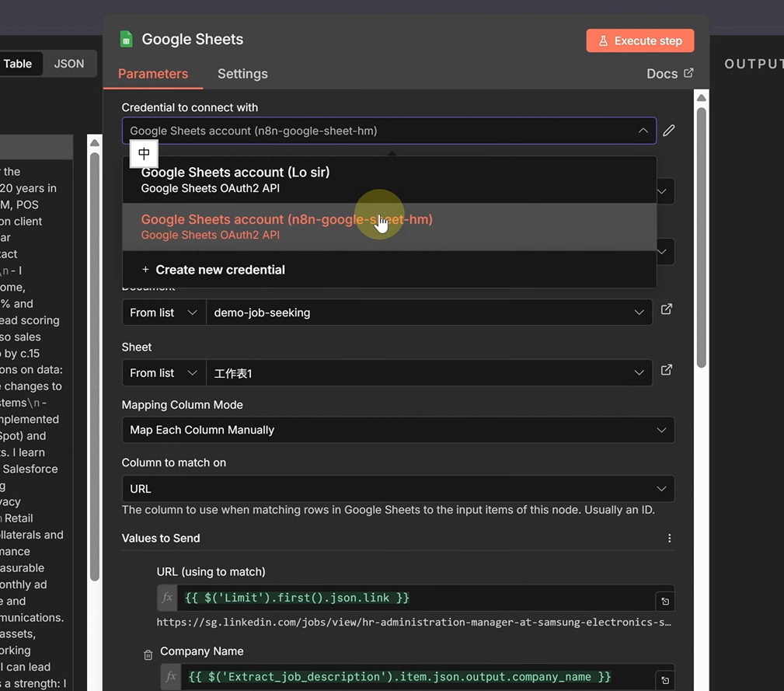
Task: Open the Values to Send three-dot menu
Action: [669, 538]
